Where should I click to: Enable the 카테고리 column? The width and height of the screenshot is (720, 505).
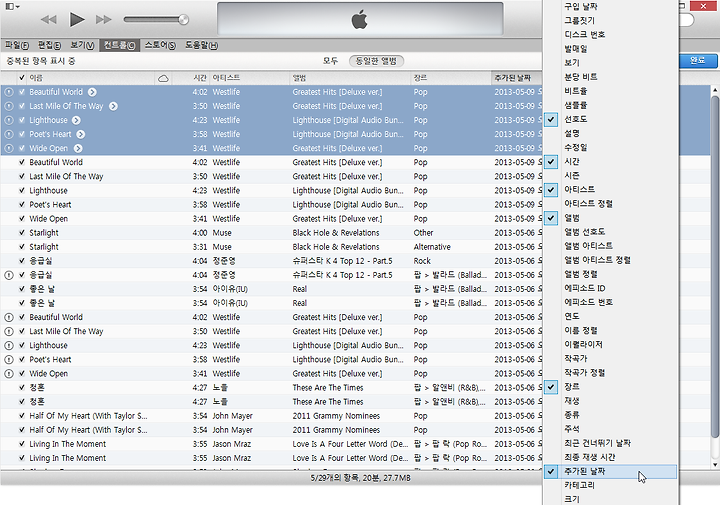point(610,485)
